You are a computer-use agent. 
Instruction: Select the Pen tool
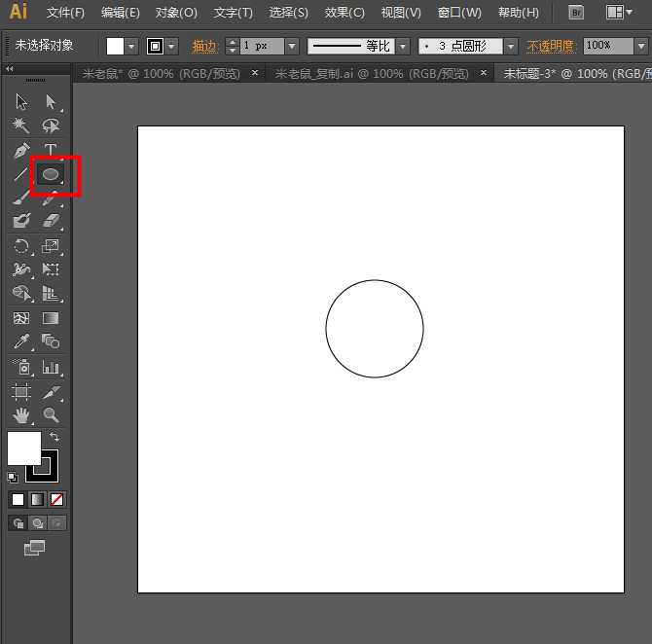click(21, 150)
